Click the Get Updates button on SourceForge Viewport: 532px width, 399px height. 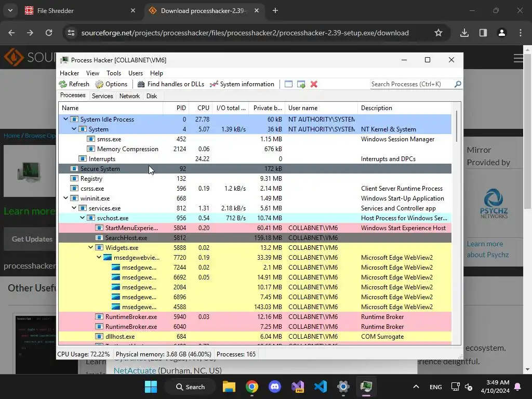click(x=32, y=239)
